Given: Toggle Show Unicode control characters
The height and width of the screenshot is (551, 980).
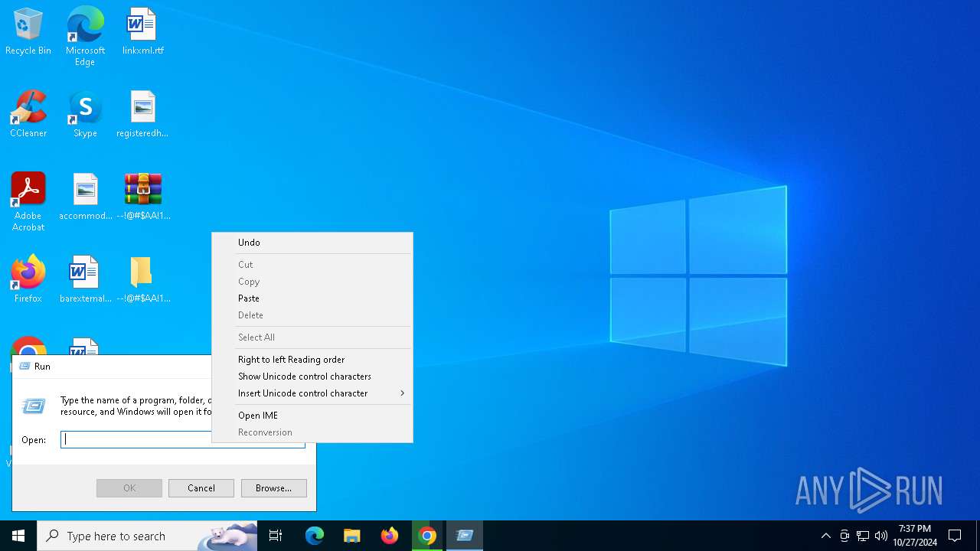Looking at the screenshot, I should click(x=312, y=377).
